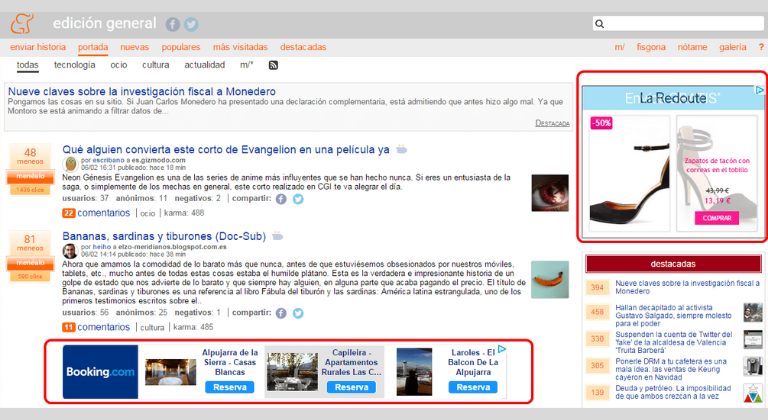Image resolution: width=768 pixels, height=420 pixels.
Task: Open the Twitter icon in the header
Action: [191, 24]
